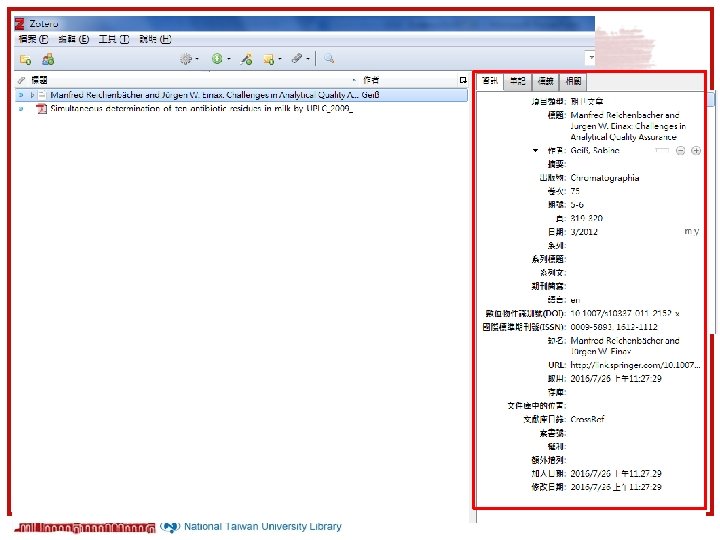Open the 編輯 (E) menu
Screen dimensions: 720x540
click(73, 39)
